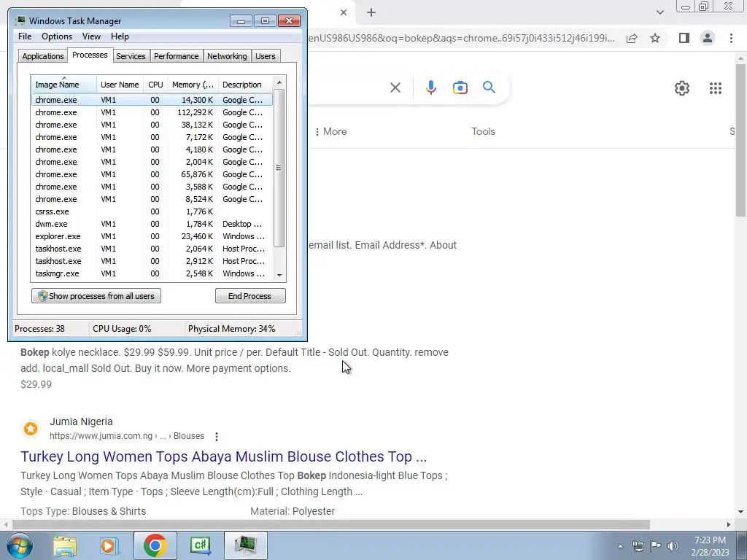
Task: Select the taskmgr.exe process row
Action: tap(152, 273)
